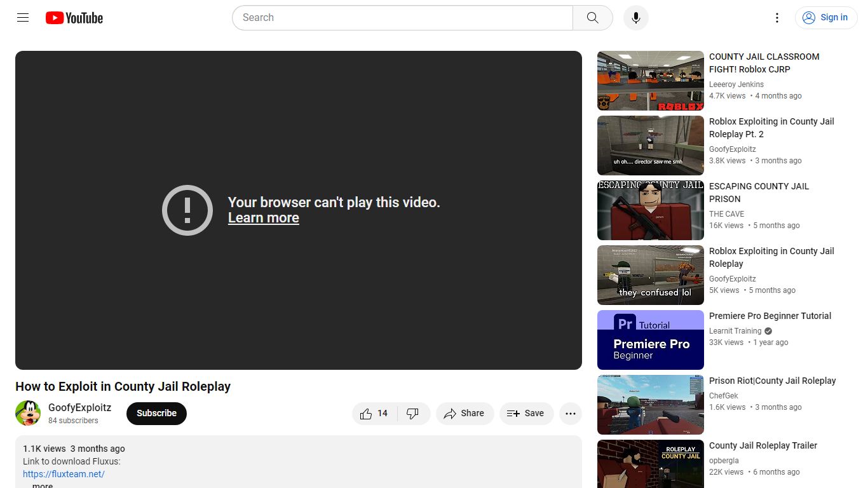Viewport: 868px width, 488px height.
Task: Subscribe to GoofyExploitz channel
Action: [x=156, y=413]
